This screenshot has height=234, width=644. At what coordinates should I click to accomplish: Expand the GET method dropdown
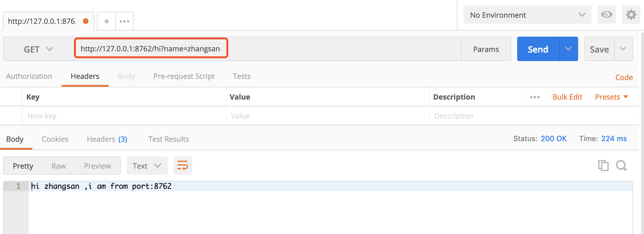(39, 49)
